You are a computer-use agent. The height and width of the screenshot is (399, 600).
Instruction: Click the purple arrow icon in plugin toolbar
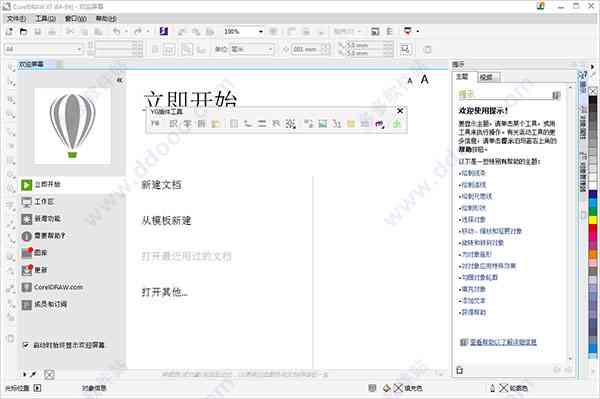(379, 124)
